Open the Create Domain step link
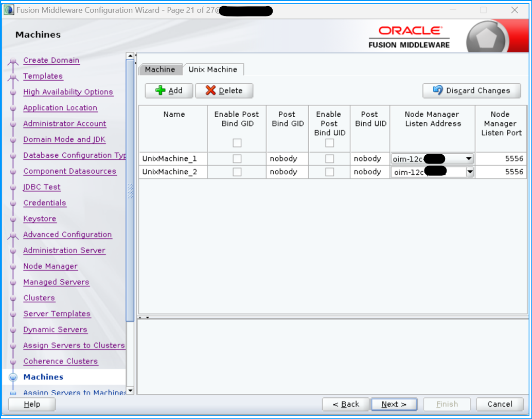 pyautogui.click(x=51, y=60)
